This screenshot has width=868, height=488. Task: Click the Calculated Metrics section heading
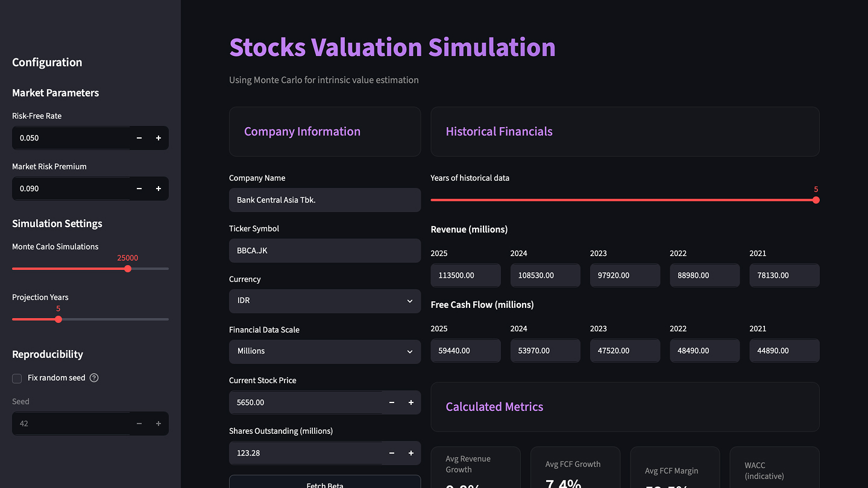(x=494, y=407)
